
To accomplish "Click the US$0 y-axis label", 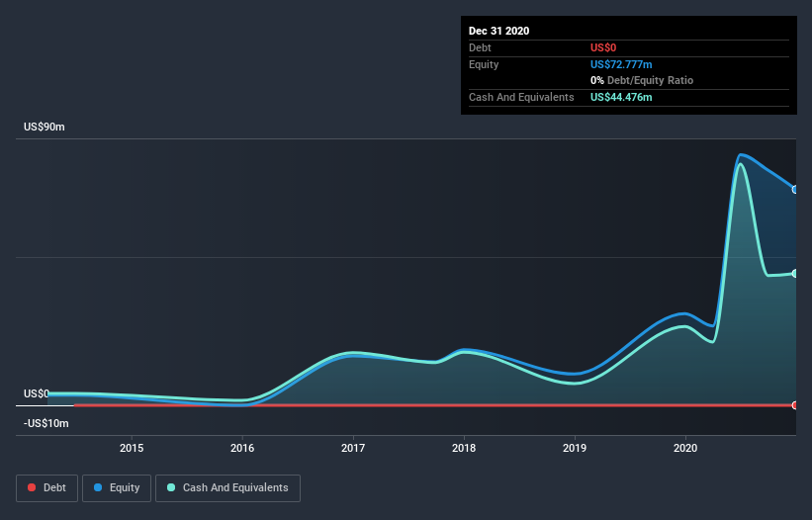I will coord(37,393).
